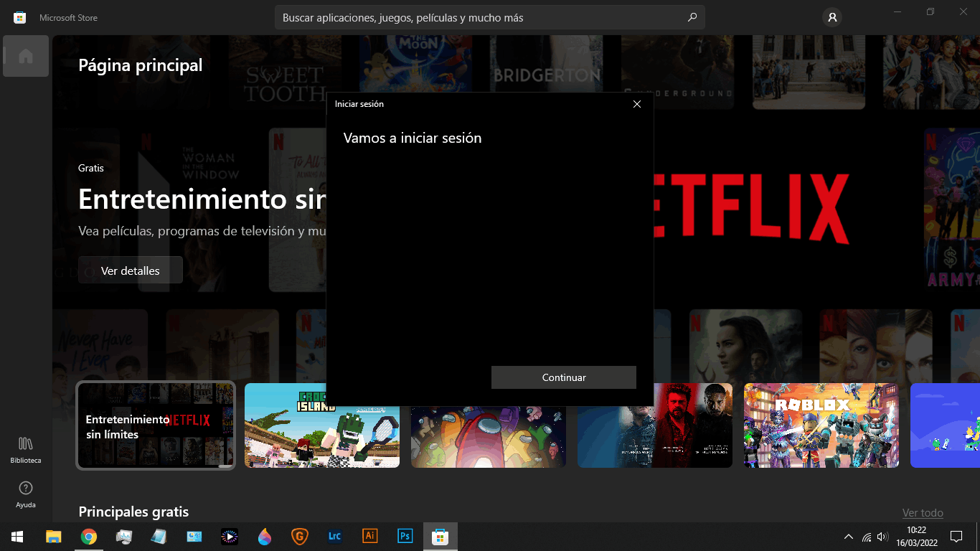Open the colorful droplet app in taskbar
The image size is (980, 551).
point(265,536)
